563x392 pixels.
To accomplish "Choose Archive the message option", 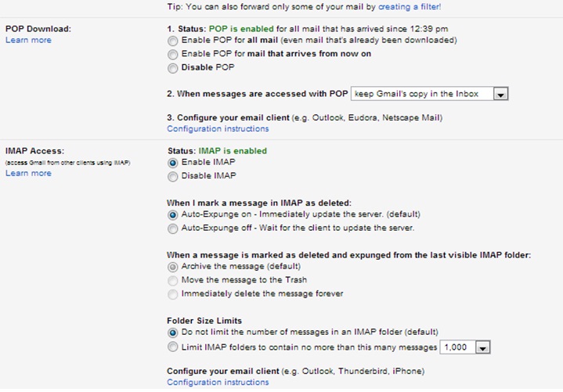I will coord(172,267).
